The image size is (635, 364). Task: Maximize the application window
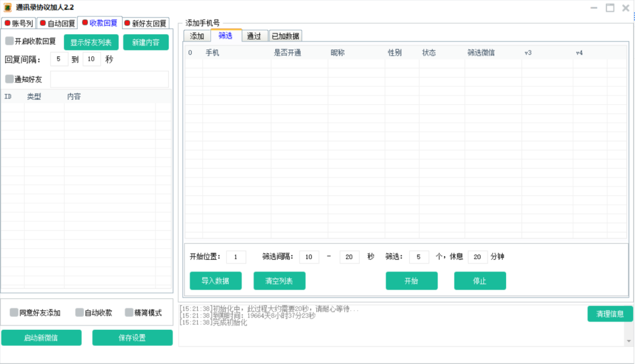pos(610,7)
